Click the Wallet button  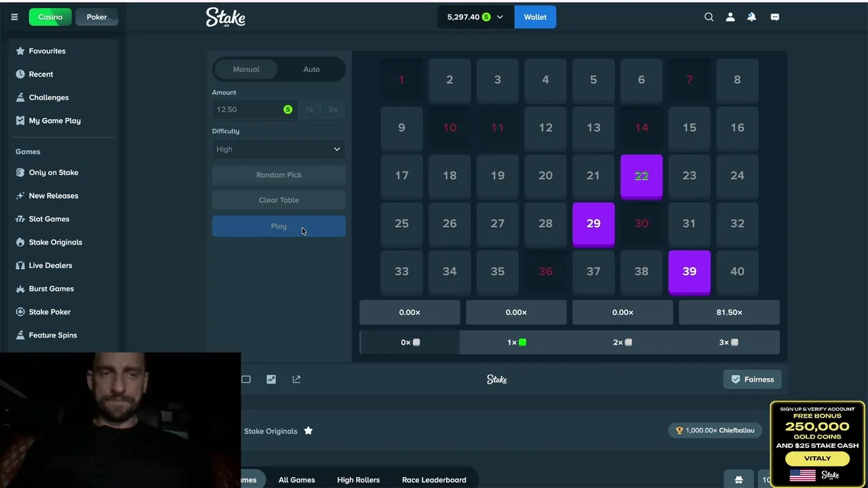click(535, 17)
